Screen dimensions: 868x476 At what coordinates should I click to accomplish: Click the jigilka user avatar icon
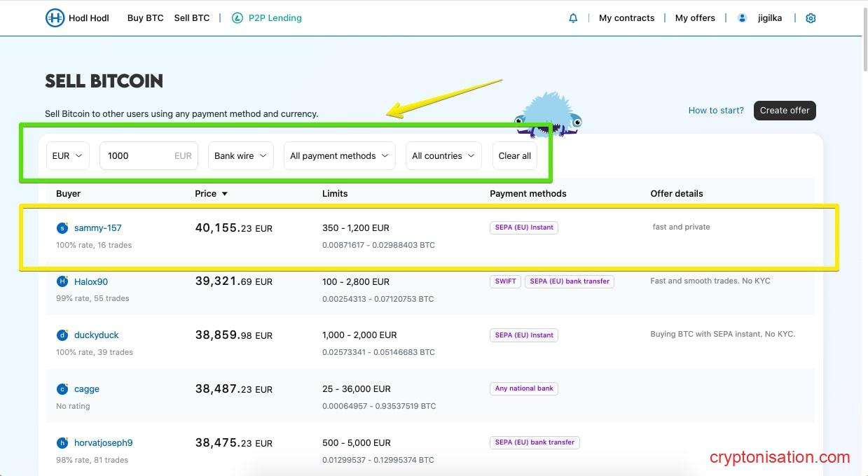point(742,18)
